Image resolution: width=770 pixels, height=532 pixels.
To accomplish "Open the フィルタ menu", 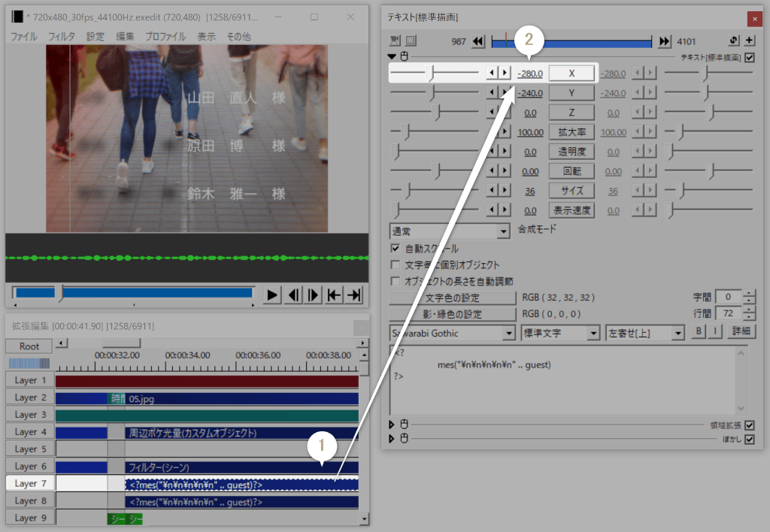I will (62, 36).
